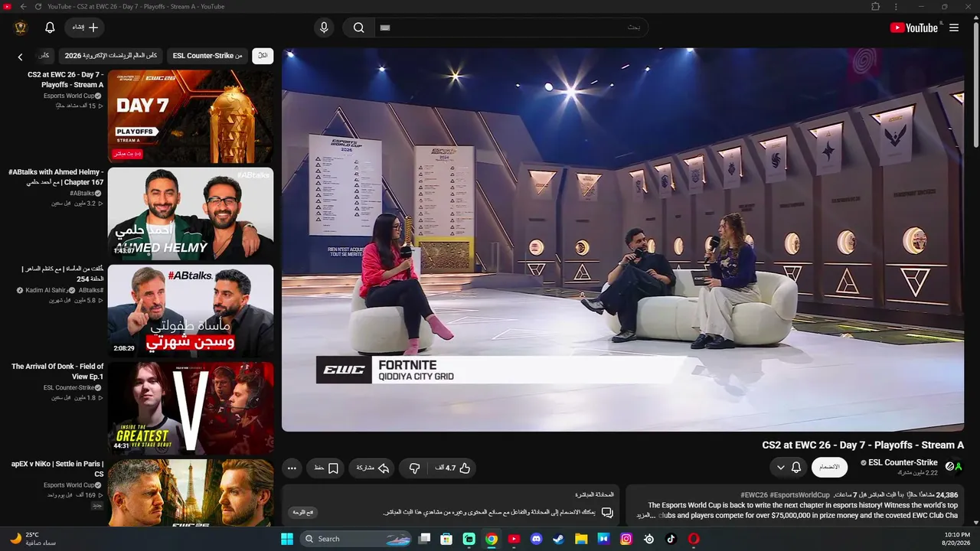Click the Windows taskbar Search box
This screenshot has width=980, height=551.
pyautogui.click(x=358, y=539)
